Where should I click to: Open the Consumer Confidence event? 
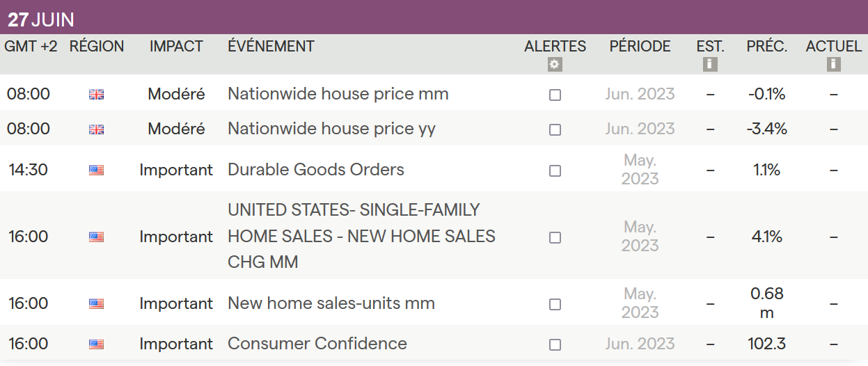317,344
